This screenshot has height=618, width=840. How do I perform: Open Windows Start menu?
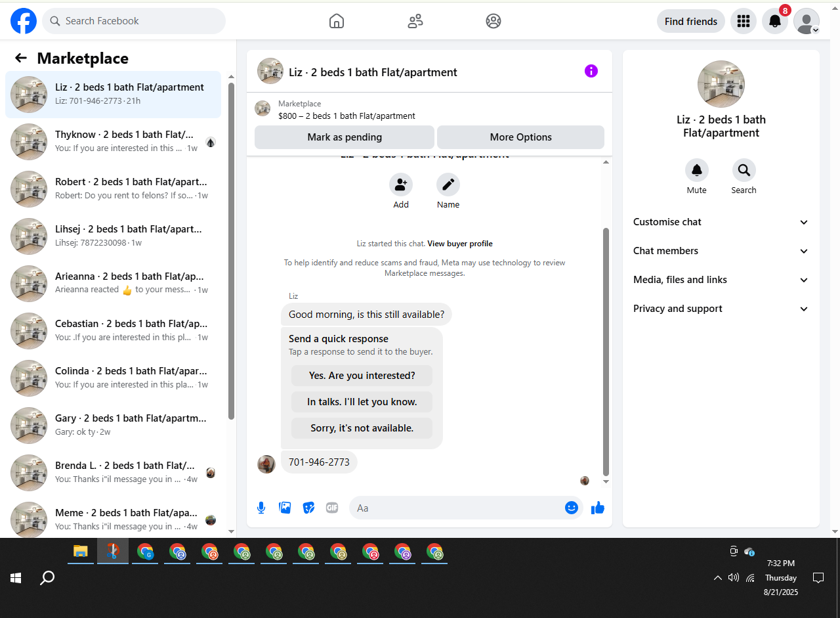(x=16, y=578)
